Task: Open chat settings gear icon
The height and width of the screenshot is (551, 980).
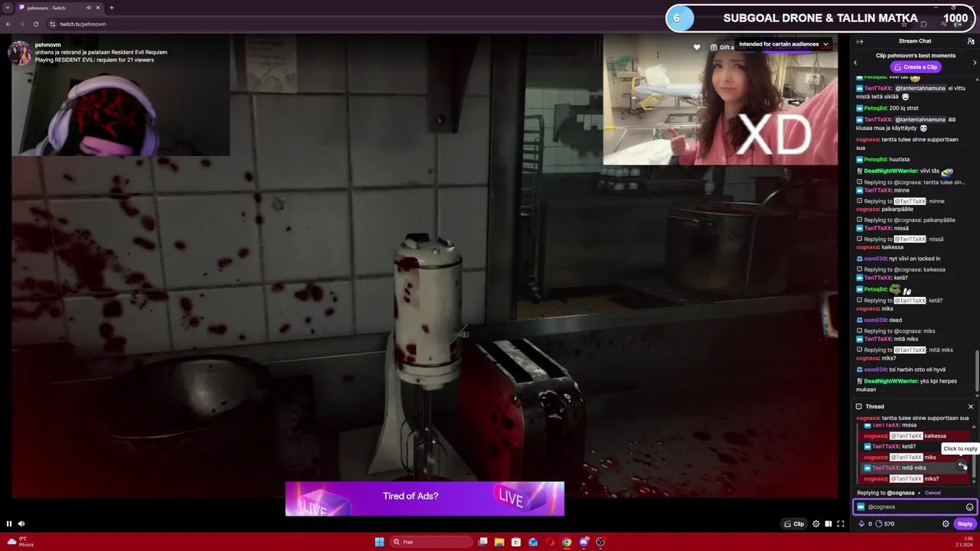Action: [x=946, y=524]
